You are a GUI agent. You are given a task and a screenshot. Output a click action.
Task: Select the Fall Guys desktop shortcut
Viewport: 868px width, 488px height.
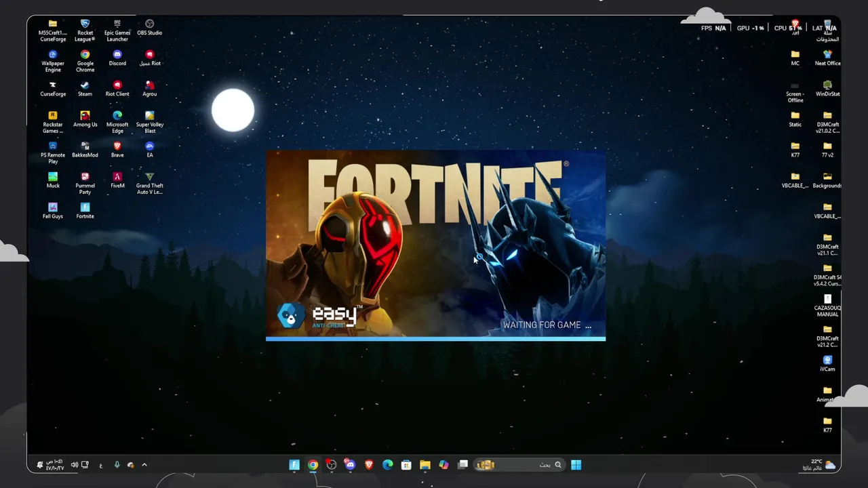pos(53,211)
